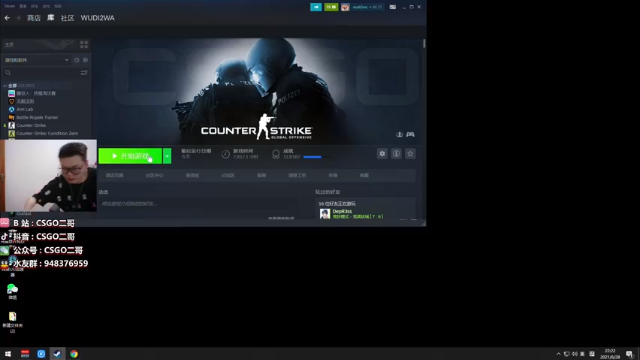Image resolution: width=640 pixels, height=360 pixels.
Task: Open the 市场 market tab
Action: pos(333,175)
